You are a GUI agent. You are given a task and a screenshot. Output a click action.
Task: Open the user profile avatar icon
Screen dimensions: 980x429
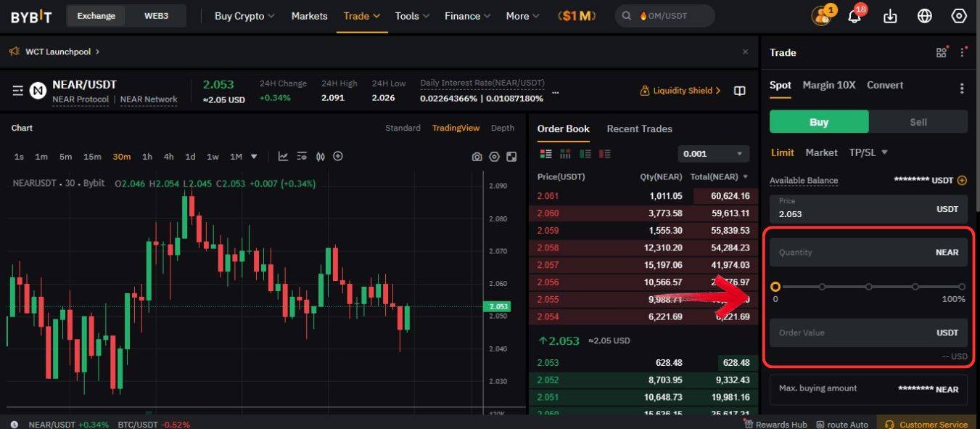(821, 16)
